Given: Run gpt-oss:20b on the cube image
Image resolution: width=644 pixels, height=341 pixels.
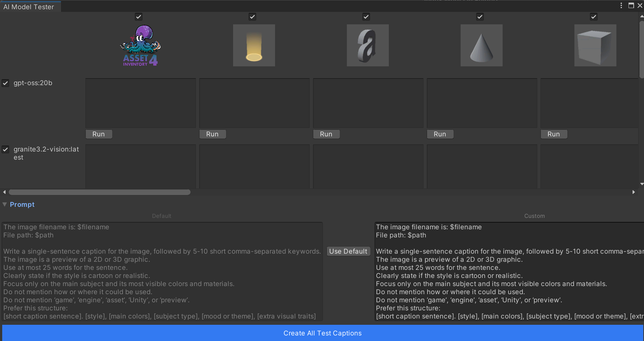Looking at the screenshot, I should (554, 134).
